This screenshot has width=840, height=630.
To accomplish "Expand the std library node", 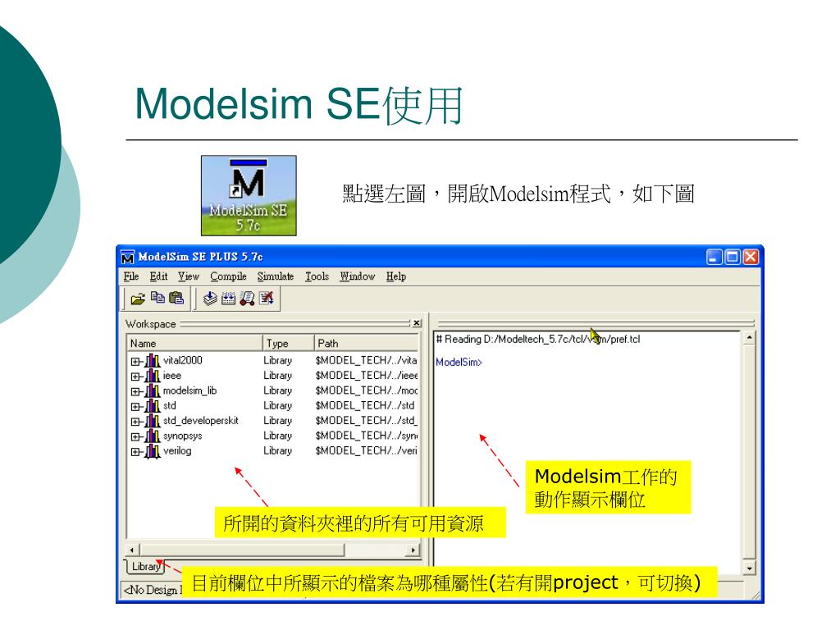I will pos(135,407).
